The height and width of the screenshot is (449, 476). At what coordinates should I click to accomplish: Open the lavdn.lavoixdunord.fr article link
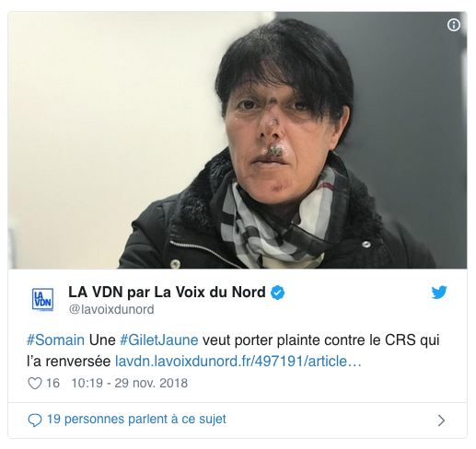pyautogui.click(x=238, y=362)
